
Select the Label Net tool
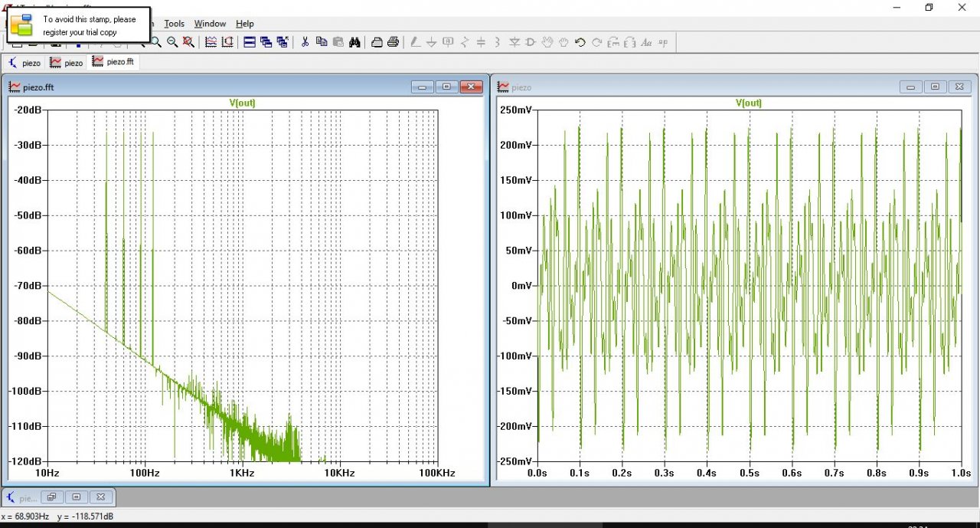(x=448, y=42)
